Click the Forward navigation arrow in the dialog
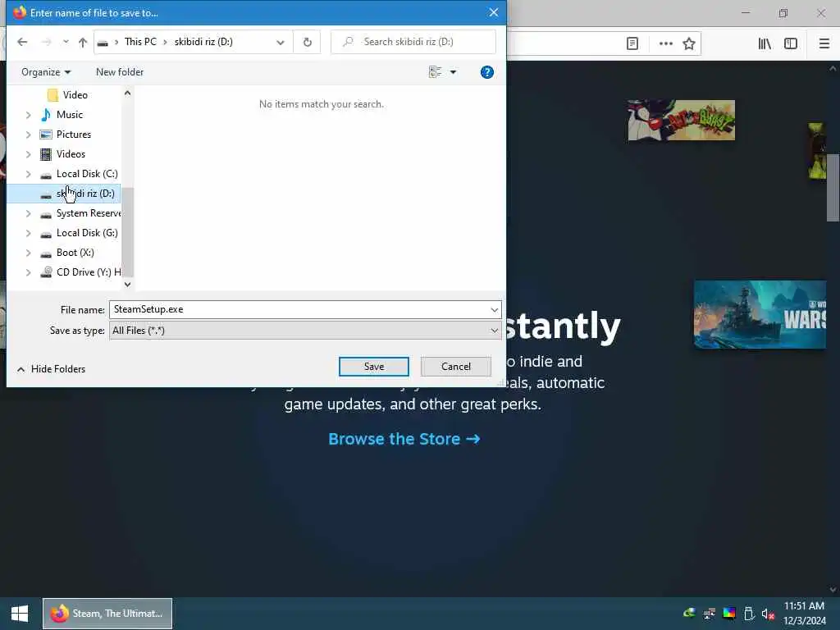The width and height of the screenshot is (840, 630). click(x=46, y=42)
